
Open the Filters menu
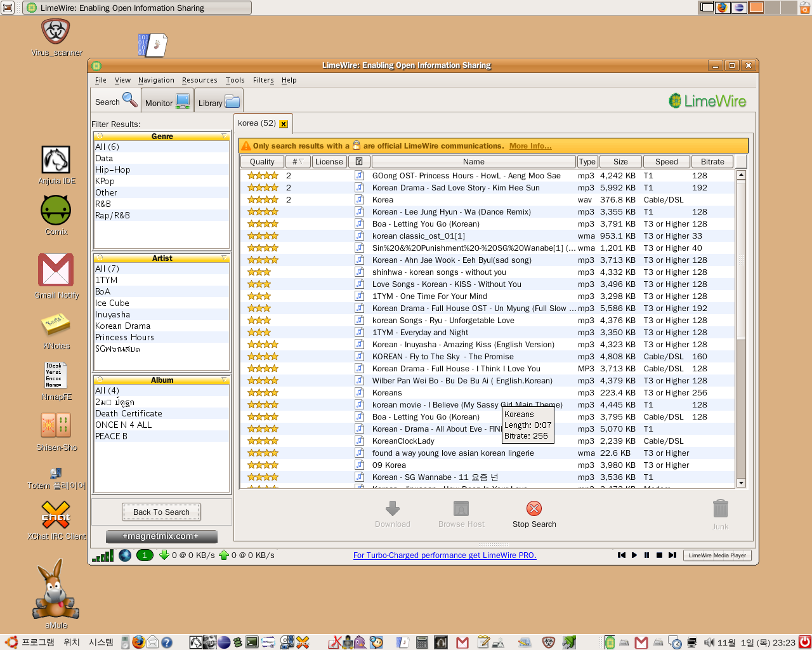263,80
